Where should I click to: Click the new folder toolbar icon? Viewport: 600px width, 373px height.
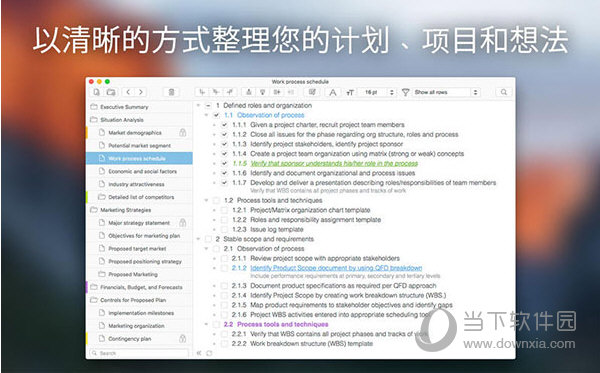tap(111, 92)
